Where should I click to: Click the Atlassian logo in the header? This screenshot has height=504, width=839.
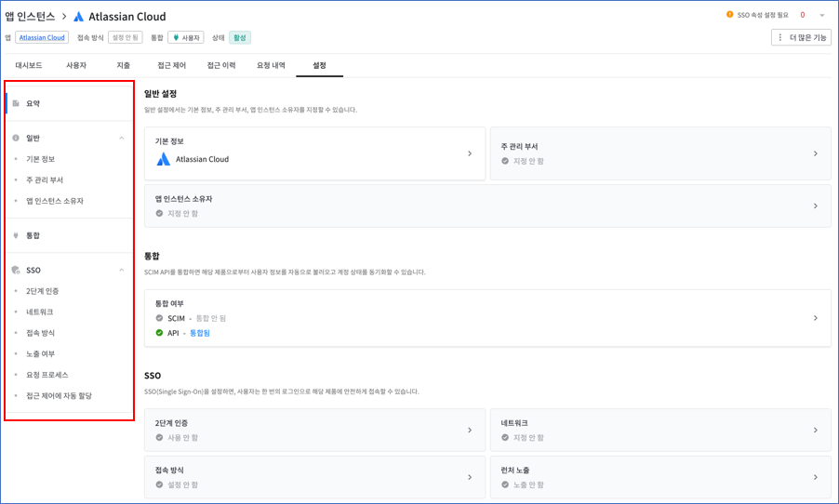[78, 17]
